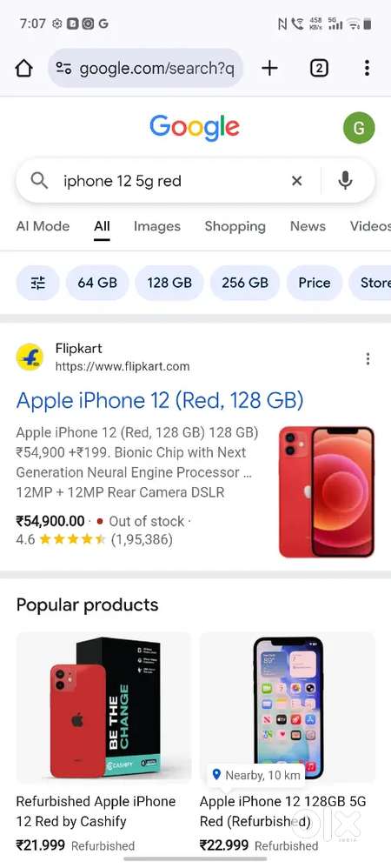
Task: Tap the Chrome home icon
Action: coord(23,69)
